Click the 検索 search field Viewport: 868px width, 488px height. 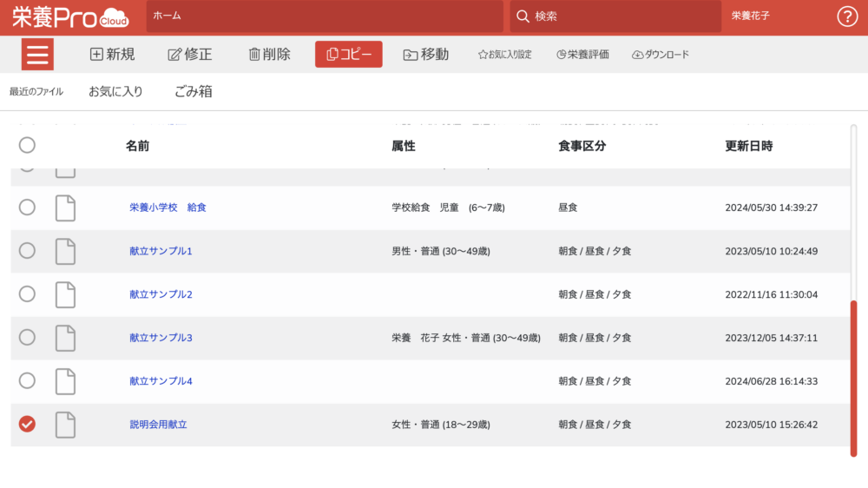click(x=615, y=16)
